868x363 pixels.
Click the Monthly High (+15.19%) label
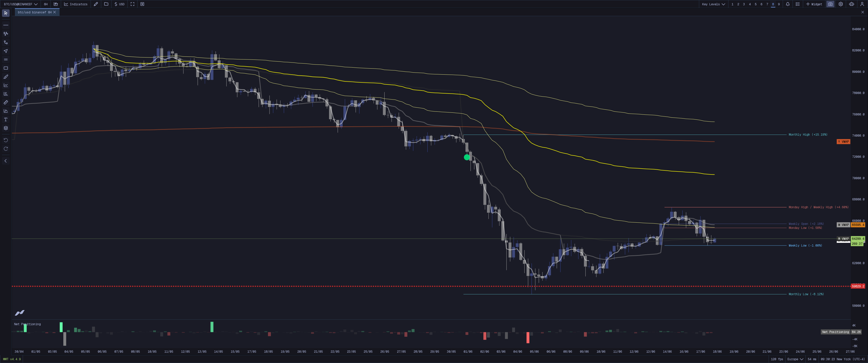[x=808, y=135]
